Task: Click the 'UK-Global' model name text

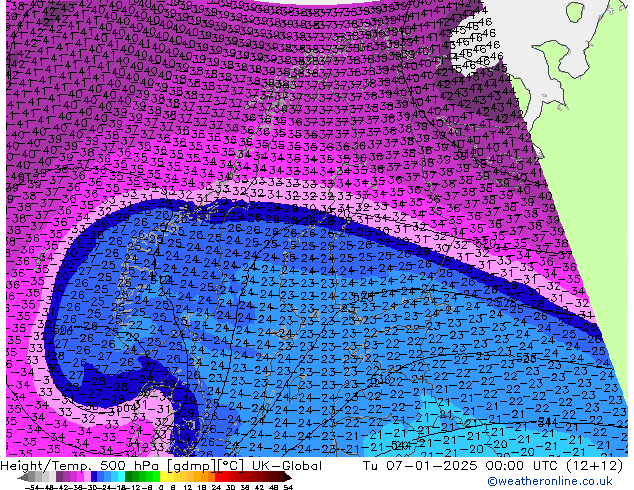Action: (287, 466)
